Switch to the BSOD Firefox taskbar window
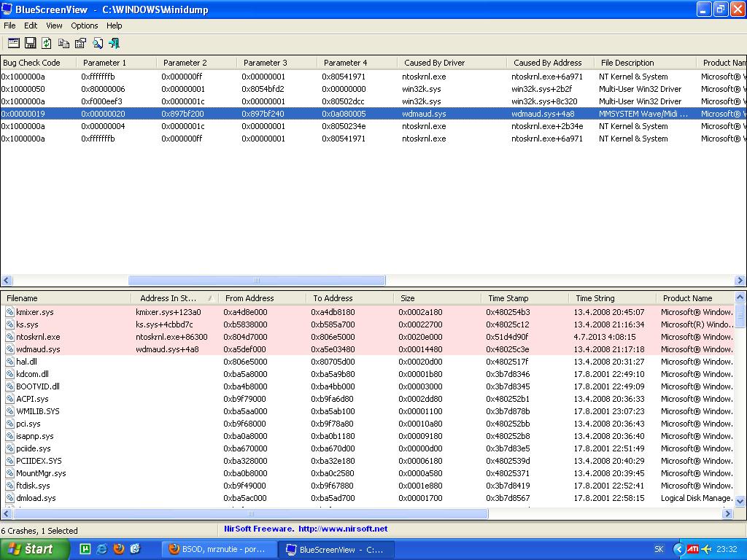Image resolution: width=747 pixels, height=560 pixels. [217, 549]
